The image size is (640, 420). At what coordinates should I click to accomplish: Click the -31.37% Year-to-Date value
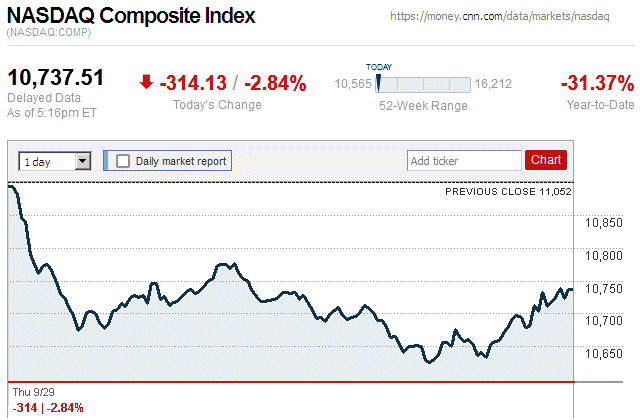(x=597, y=83)
